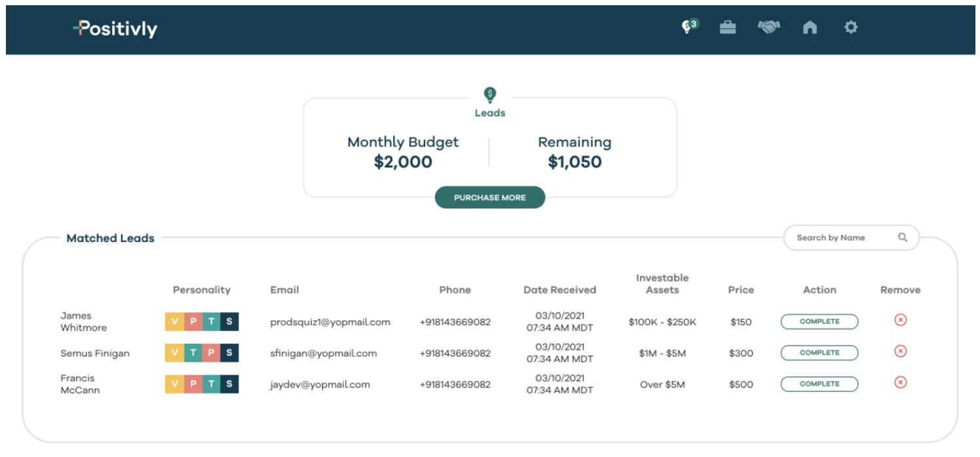The image size is (980, 457).
Task: Remove James Whitmore lead with red X
Action: pos(900,320)
